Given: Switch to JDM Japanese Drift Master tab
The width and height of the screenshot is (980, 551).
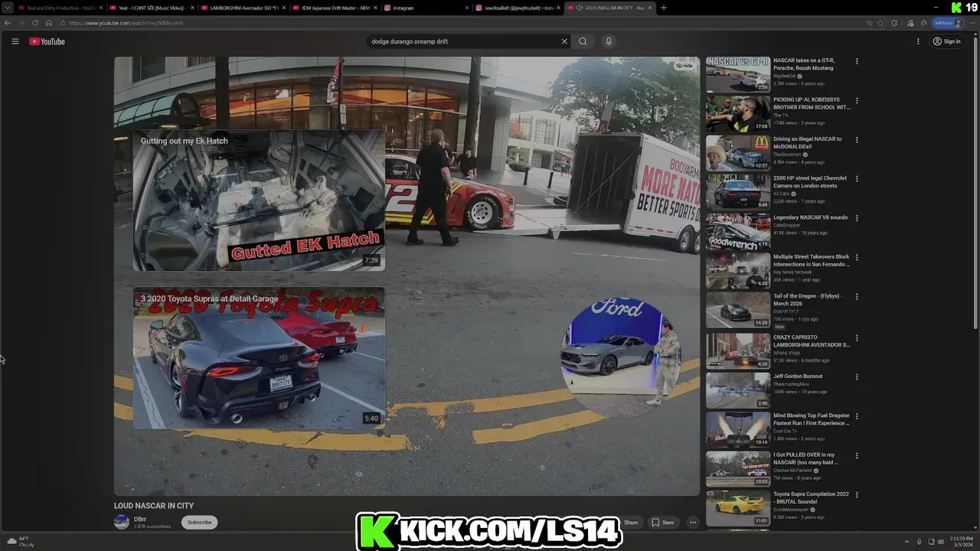Looking at the screenshot, I should click(334, 8).
